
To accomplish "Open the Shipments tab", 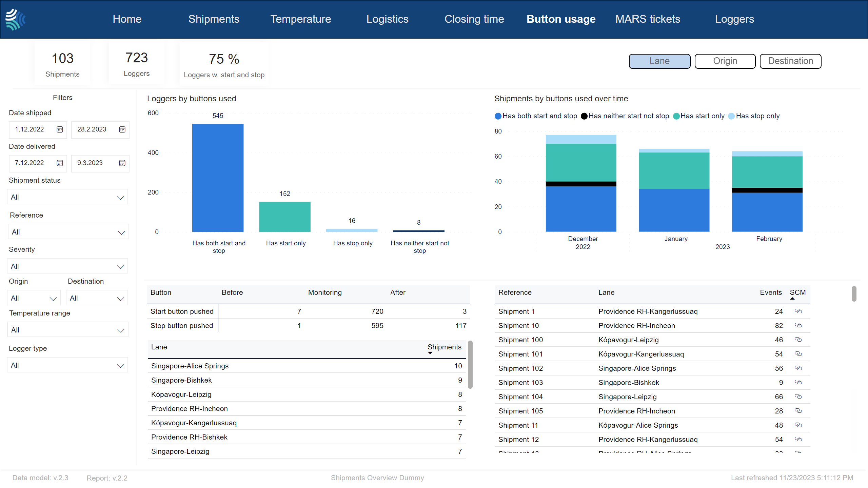I will pos(214,19).
